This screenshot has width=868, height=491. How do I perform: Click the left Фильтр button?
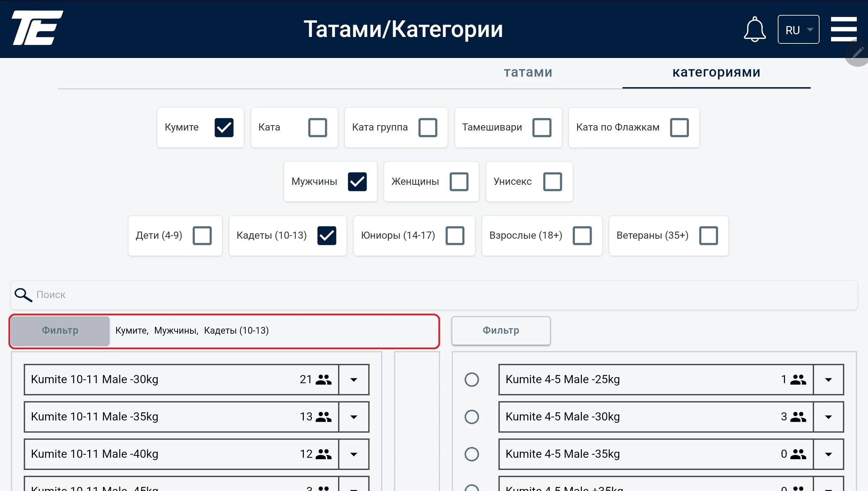point(60,331)
